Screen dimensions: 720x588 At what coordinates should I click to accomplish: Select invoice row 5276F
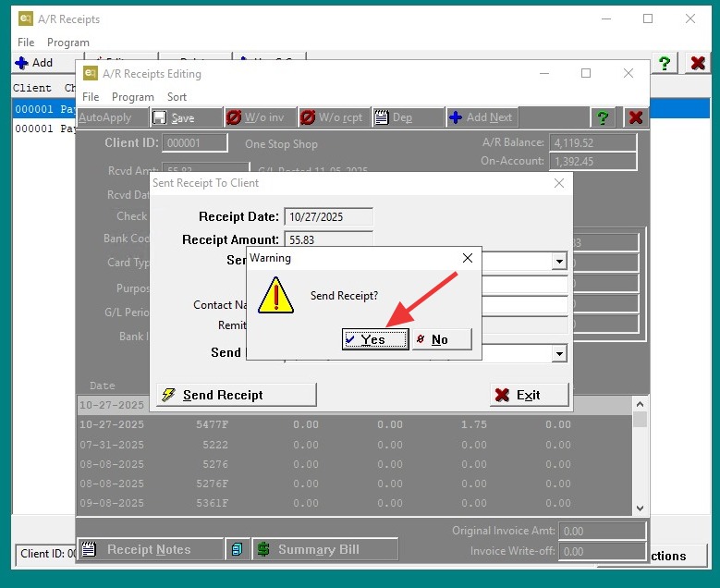point(355,484)
